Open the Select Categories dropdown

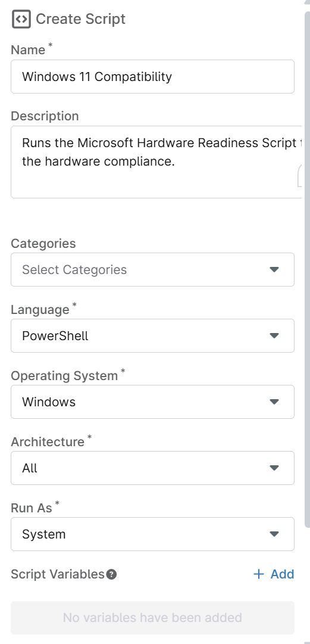[x=152, y=269]
